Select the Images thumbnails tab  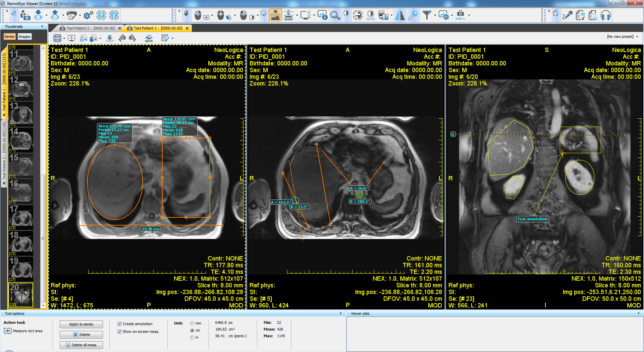[x=24, y=37]
